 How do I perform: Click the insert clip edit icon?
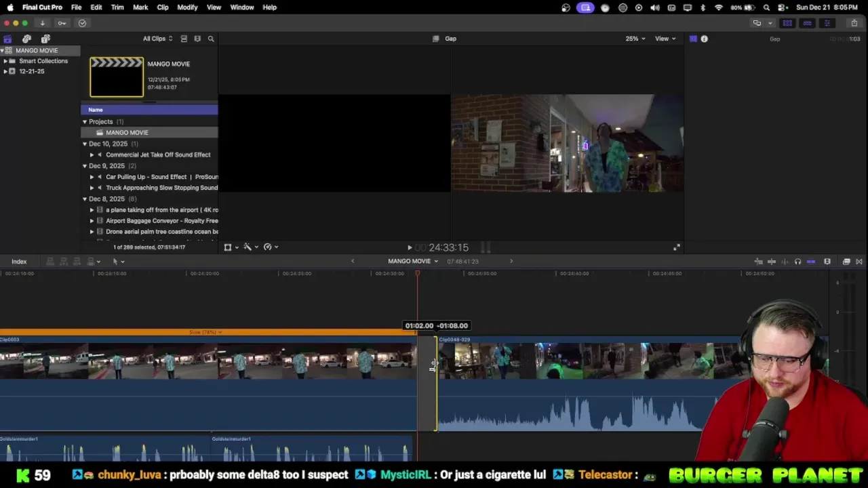coord(64,262)
